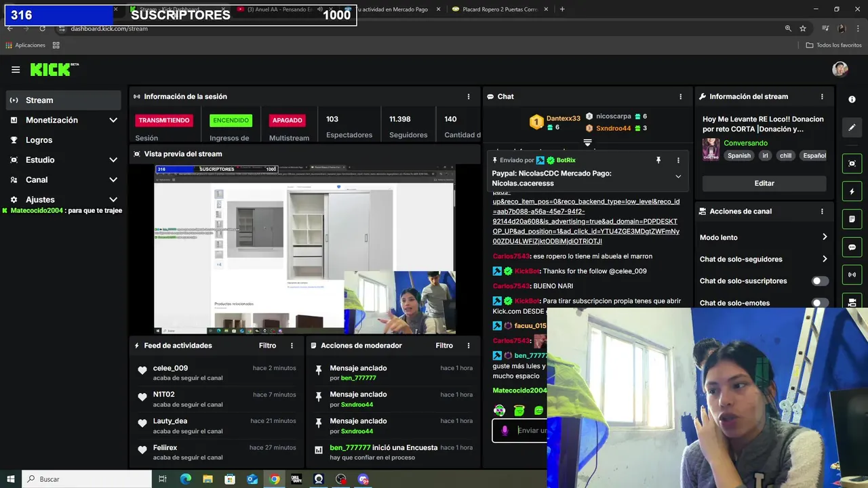Click the heart icon beside celee_009
The height and width of the screenshot is (488, 868).
142,371
